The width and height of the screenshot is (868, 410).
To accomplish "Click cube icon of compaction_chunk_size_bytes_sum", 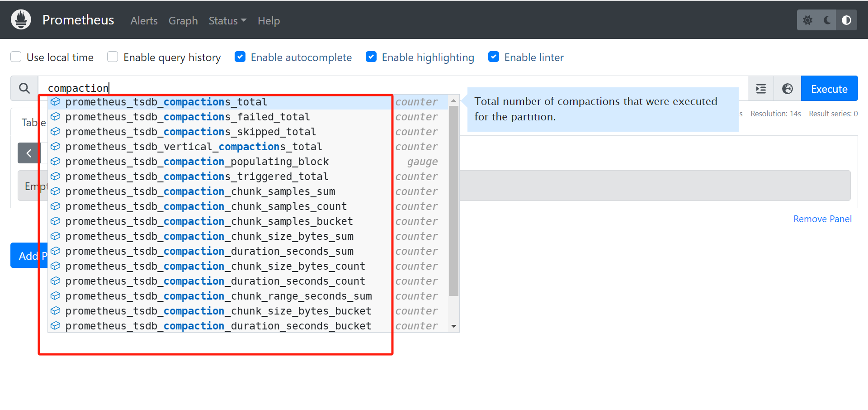I will pyautogui.click(x=55, y=236).
